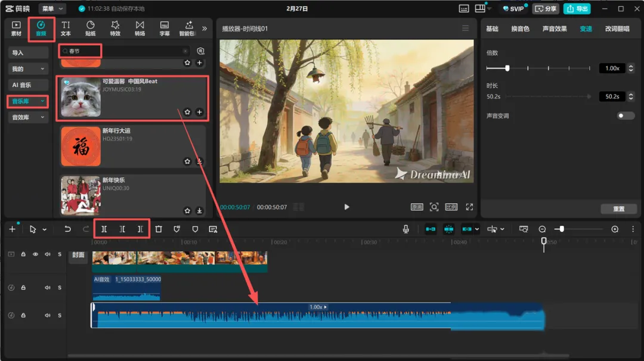Open the 菜单 dropdown menu

pyautogui.click(x=52, y=9)
